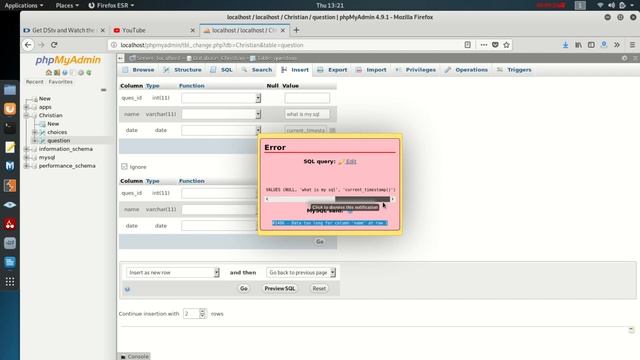Image resolution: width=640 pixels, height=360 pixels.
Task: Click the name value field 'what is my sql'
Action: point(307,114)
